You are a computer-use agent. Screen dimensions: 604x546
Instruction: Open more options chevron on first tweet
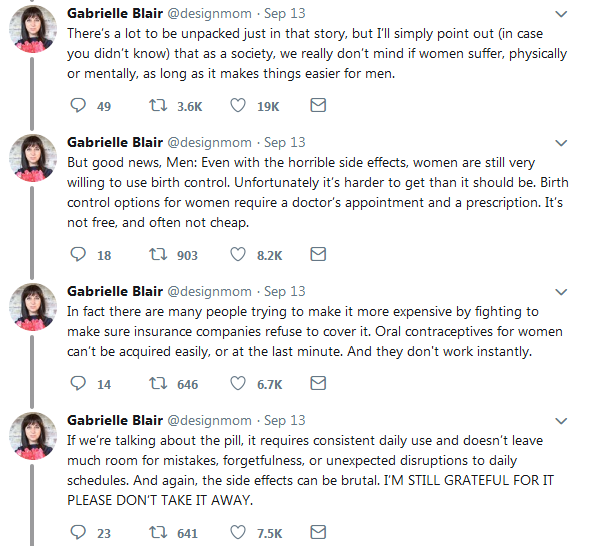[x=586, y=14]
